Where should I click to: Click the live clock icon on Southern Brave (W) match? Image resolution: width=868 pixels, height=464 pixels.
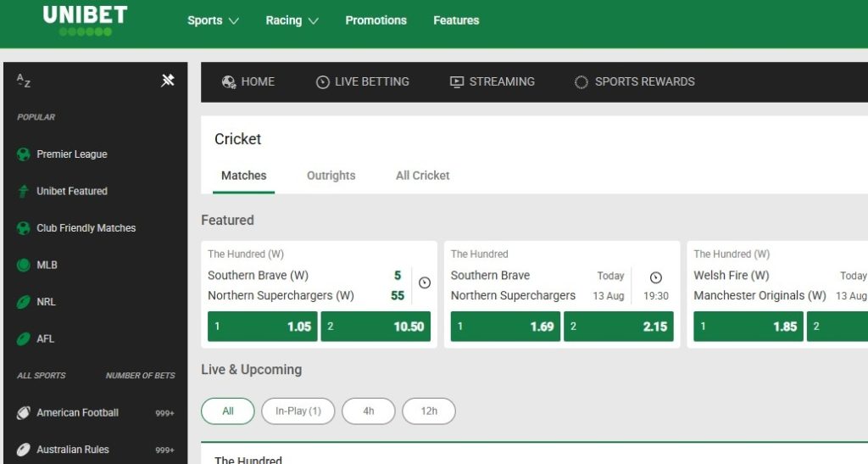(425, 283)
